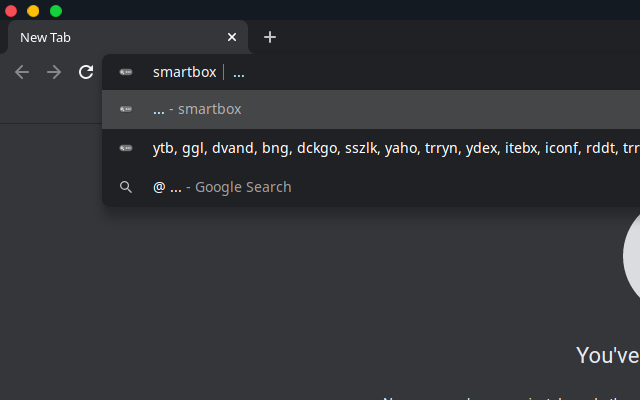The width and height of the screenshot is (640, 400).
Task: Click the yellow minimize window button
Action: click(x=33, y=11)
